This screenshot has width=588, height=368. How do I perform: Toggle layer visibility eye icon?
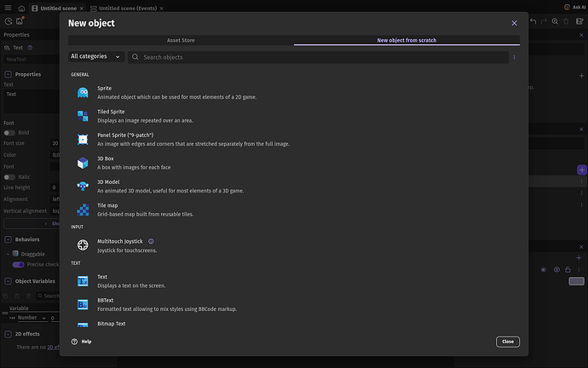click(556, 269)
